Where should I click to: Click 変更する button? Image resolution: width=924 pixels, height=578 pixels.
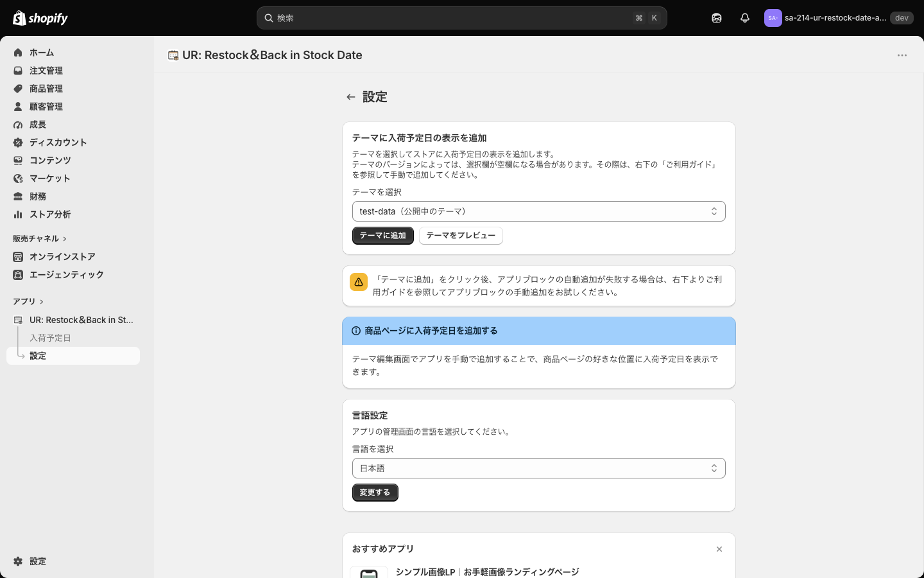pos(375,493)
